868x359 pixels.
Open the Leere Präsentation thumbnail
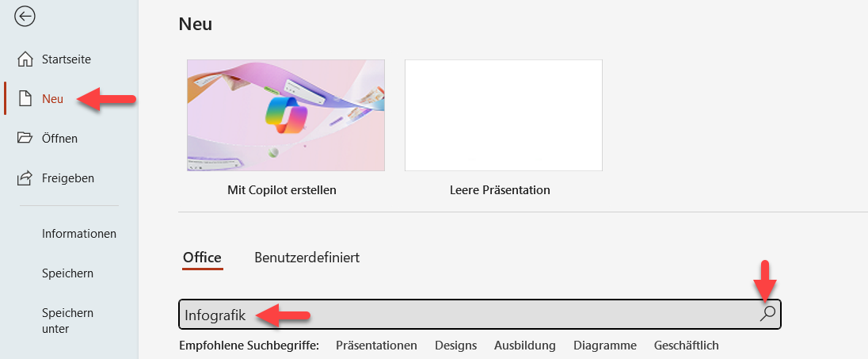pyautogui.click(x=503, y=115)
